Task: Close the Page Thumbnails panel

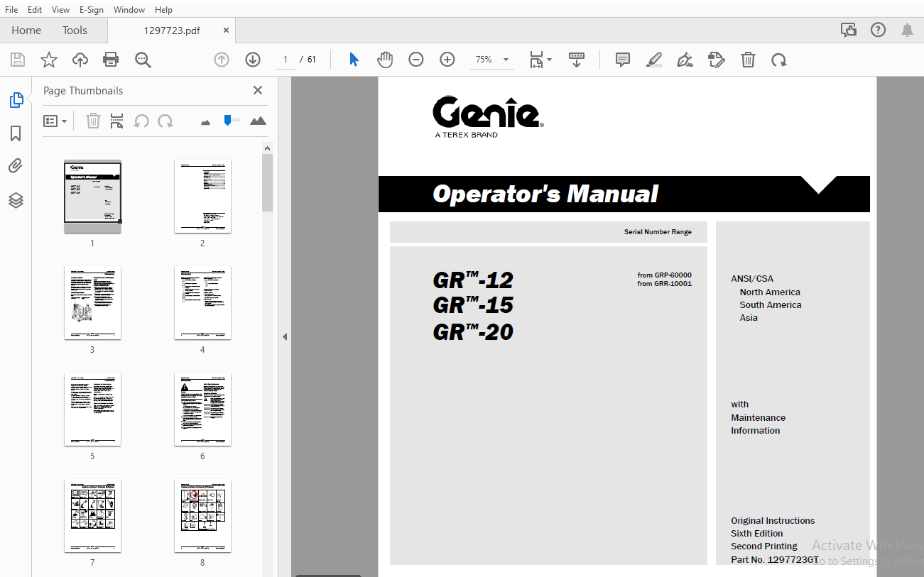Action: [x=258, y=90]
